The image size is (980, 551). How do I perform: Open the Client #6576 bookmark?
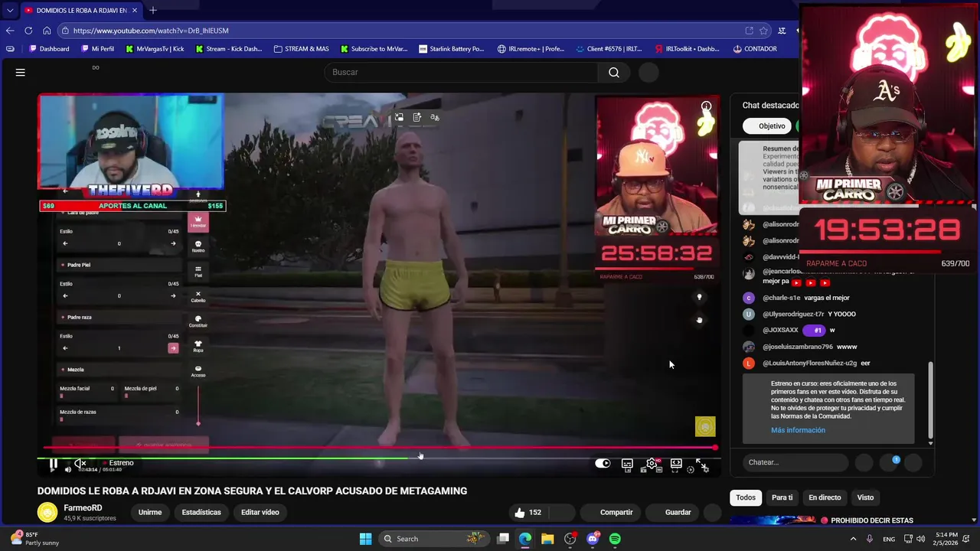(609, 49)
